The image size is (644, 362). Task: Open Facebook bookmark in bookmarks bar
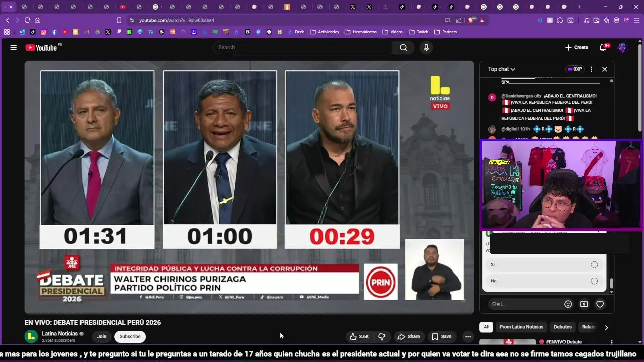tap(54, 32)
